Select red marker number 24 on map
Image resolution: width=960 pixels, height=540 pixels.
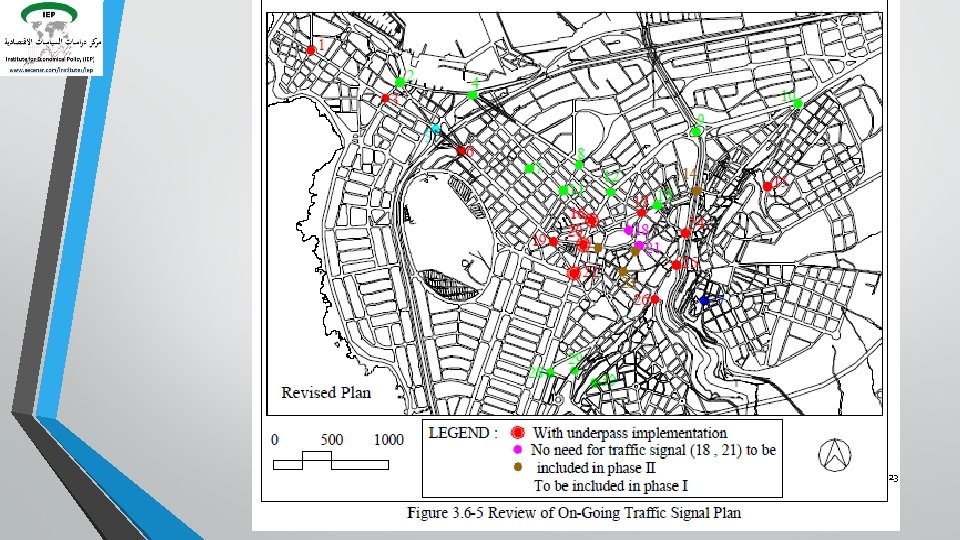(685, 233)
